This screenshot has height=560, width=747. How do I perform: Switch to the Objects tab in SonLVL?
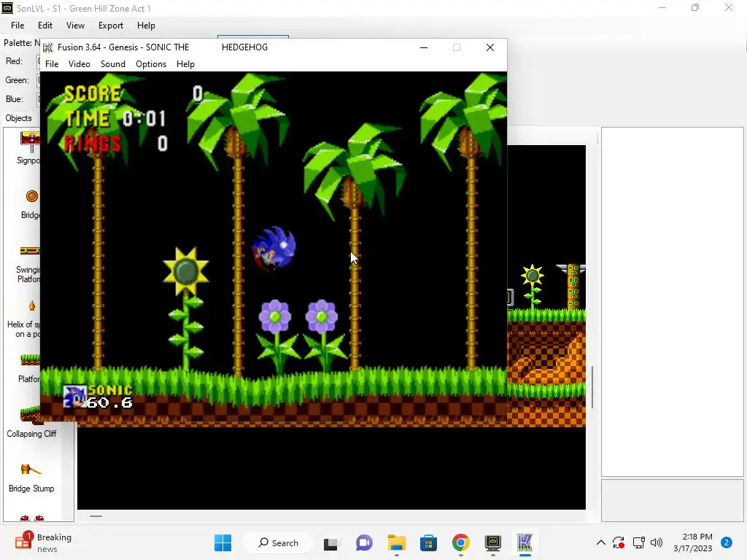18,118
